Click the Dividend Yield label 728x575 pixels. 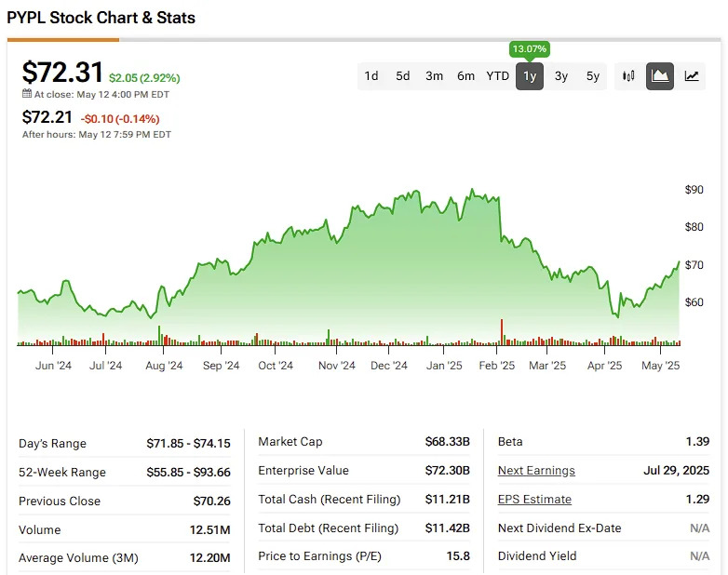coord(537,556)
